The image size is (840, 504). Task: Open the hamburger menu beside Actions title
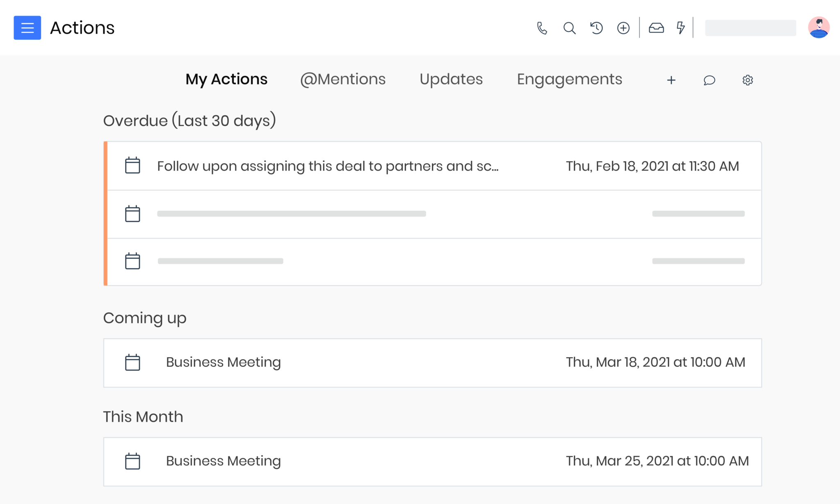coord(27,27)
